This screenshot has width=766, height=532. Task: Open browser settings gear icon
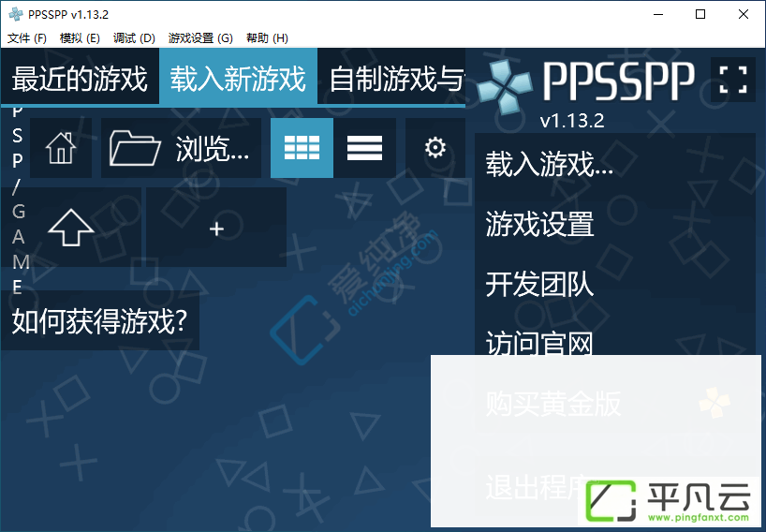point(435,148)
